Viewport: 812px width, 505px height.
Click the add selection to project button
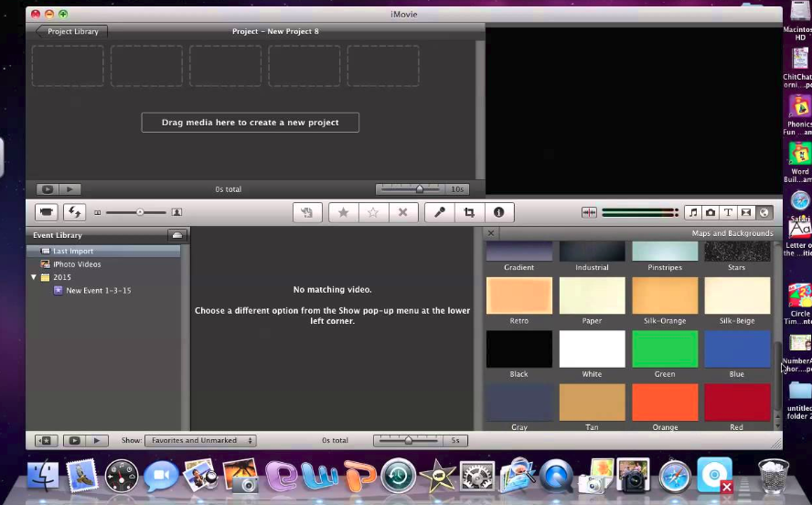307,212
